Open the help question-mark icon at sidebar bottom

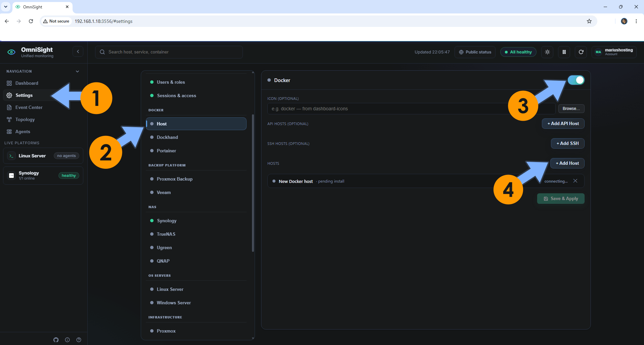(x=79, y=340)
